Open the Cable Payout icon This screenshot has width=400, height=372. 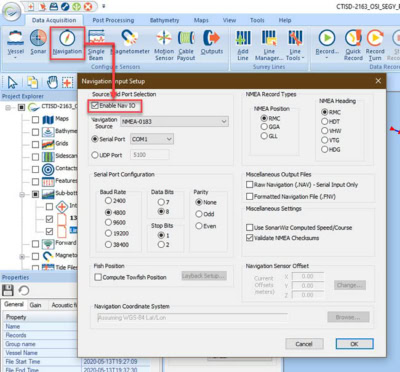pyautogui.click(x=186, y=37)
